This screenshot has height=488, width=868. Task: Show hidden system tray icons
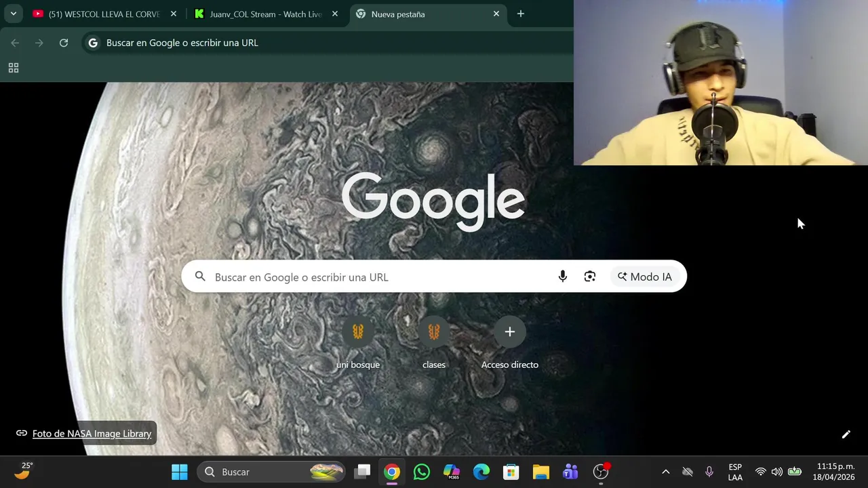pos(666,472)
